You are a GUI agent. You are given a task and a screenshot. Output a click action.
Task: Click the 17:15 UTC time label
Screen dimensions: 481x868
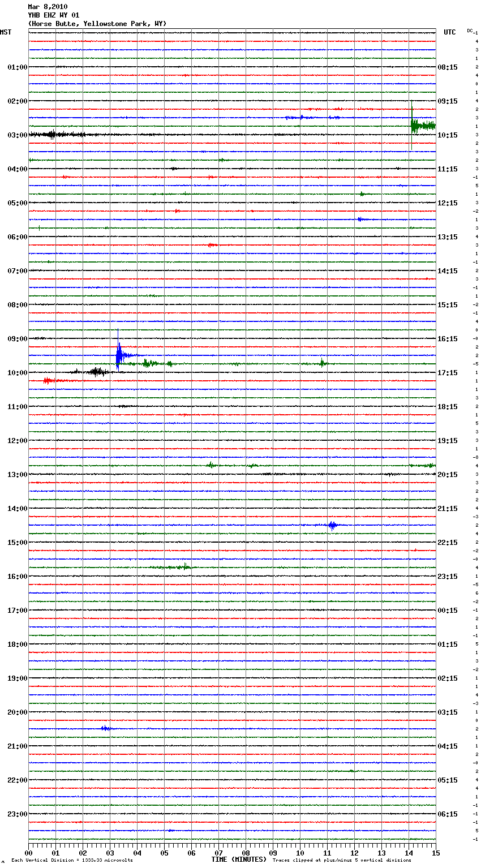[x=448, y=373]
